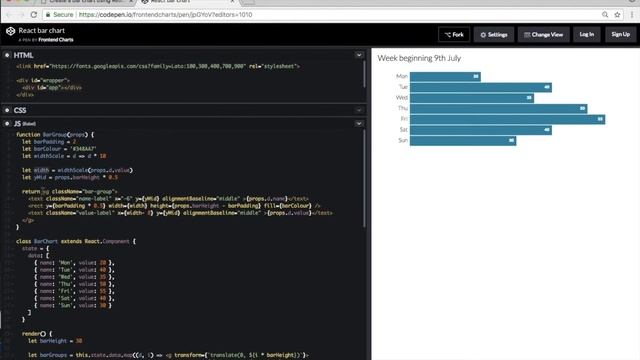Click the 'class BarChart extends React.Component' line
This screenshot has height=360, width=640.
(76, 241)
